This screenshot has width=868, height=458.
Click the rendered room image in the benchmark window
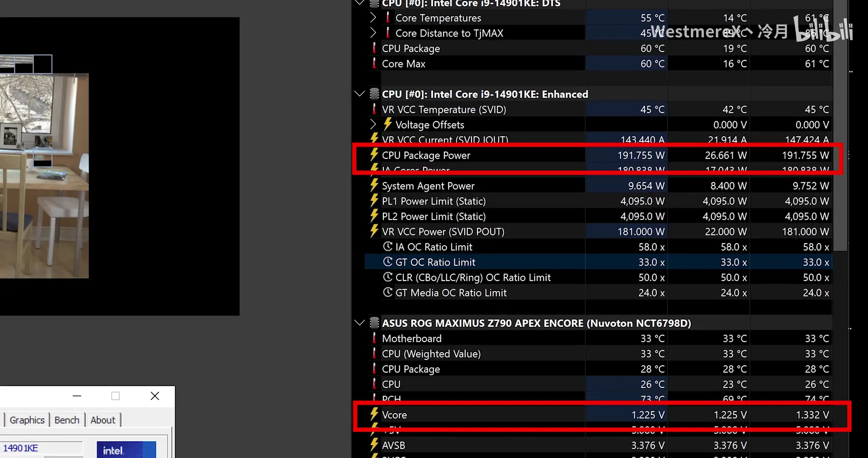point(44,176)
